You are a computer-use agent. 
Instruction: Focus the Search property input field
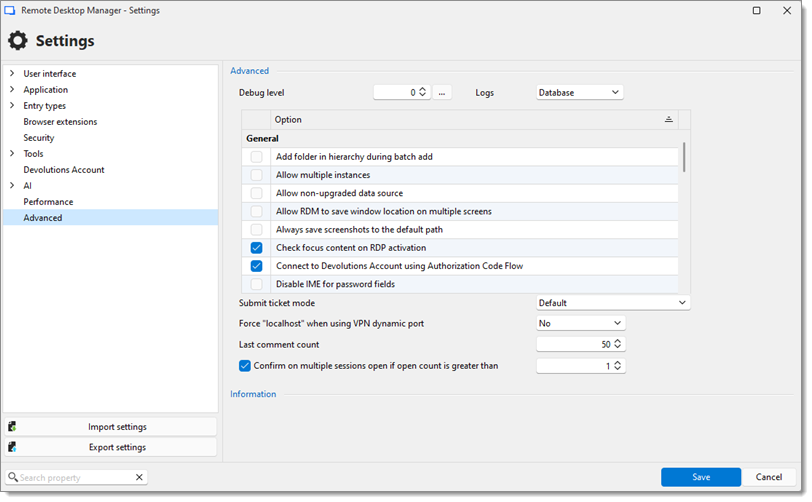click(76, 477)
